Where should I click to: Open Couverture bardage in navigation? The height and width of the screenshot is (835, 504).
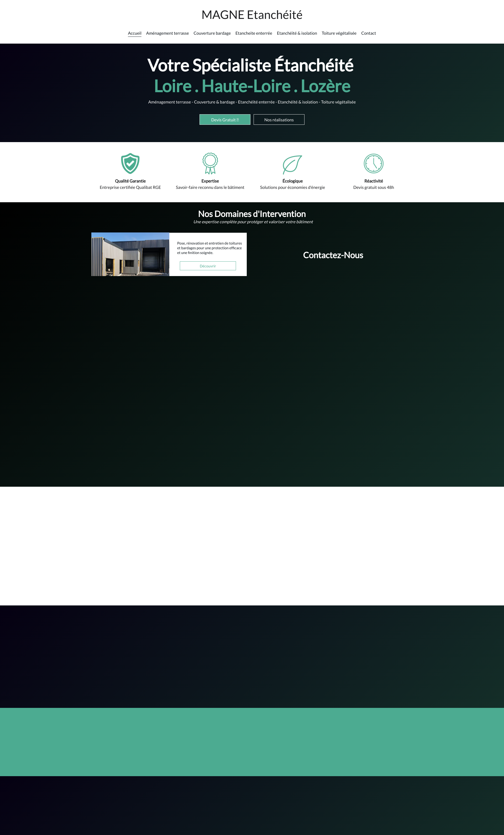[x=212, y=33]
